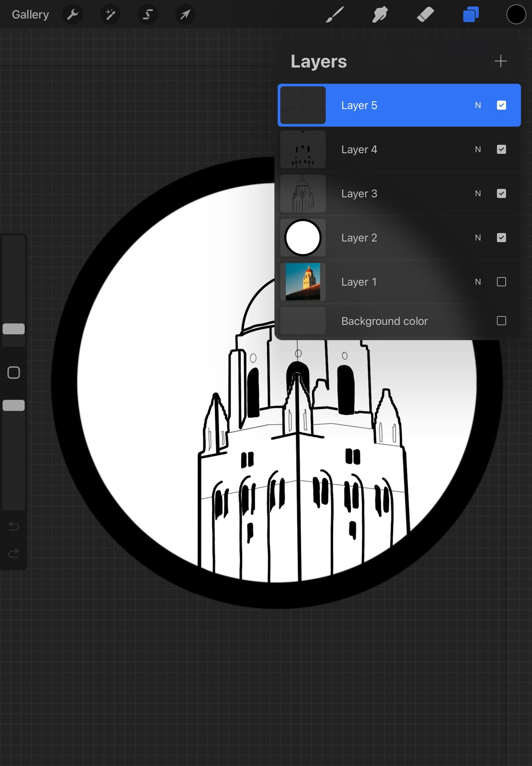Show Layer 1 reference photo

501,282
